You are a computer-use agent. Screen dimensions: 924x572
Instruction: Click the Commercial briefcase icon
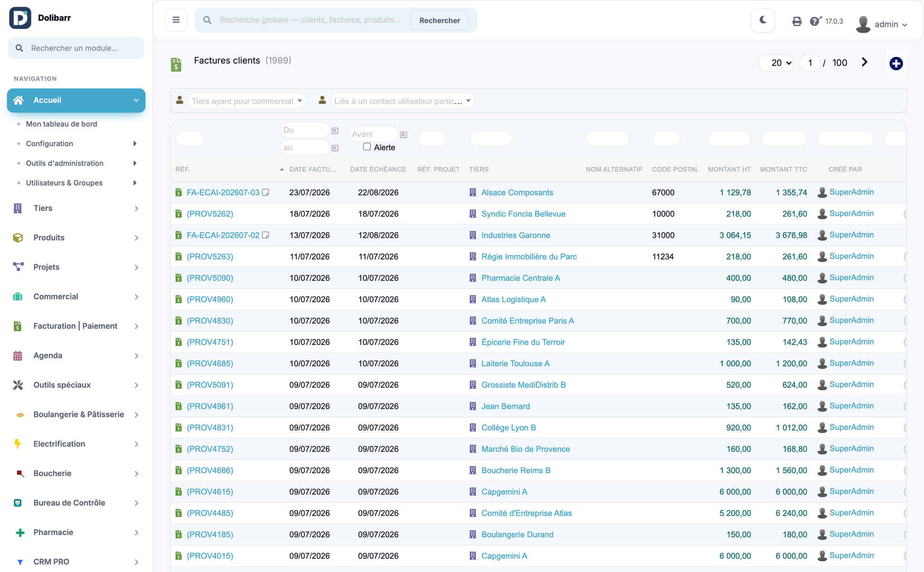(x=18, y=296)
